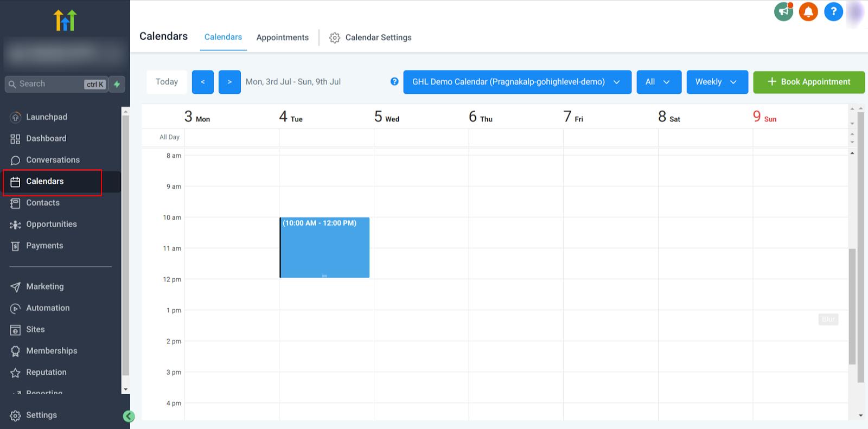Open the GHL Demo Calendar dropdown

coord(517,82)
